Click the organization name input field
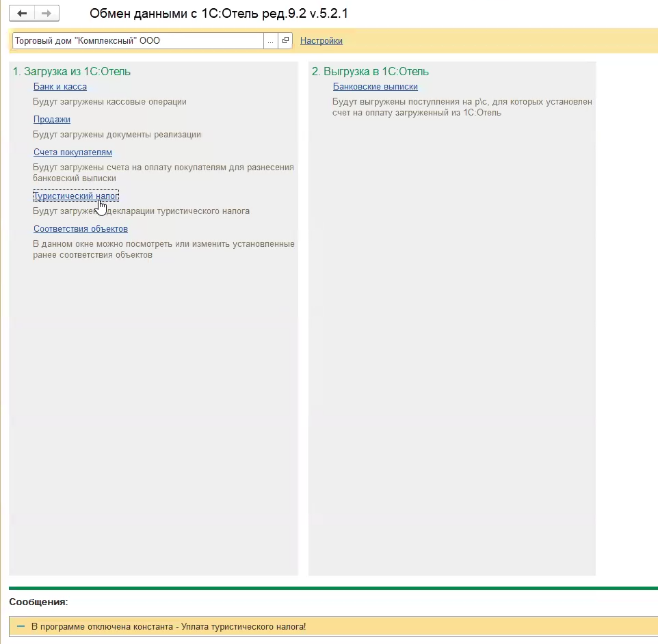The image size is (658, 644). coord(138,41)
